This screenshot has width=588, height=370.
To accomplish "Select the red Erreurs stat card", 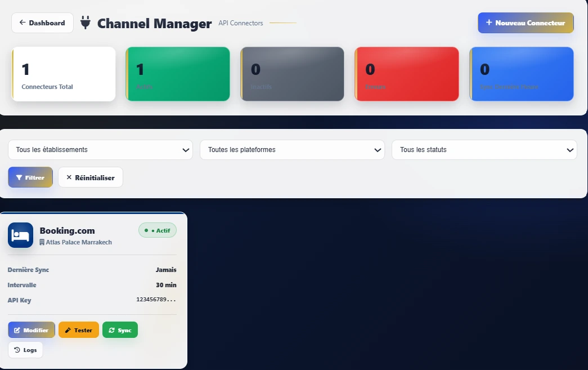I will (406, 74).
